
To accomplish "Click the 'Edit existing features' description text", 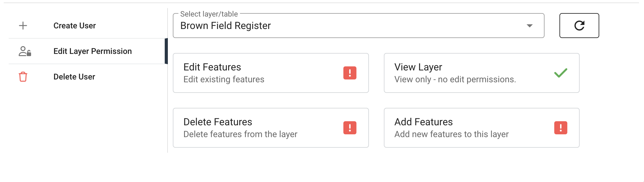I will (224, 79).
